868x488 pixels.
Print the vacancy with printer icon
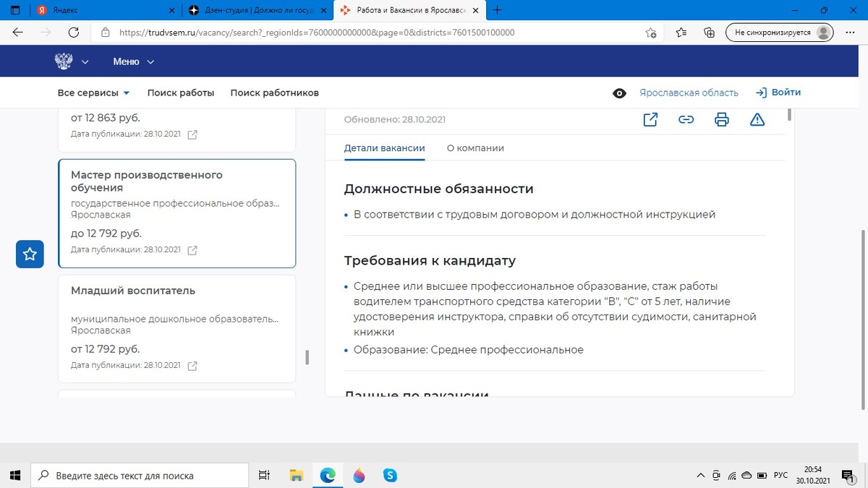tap(721, 120)
